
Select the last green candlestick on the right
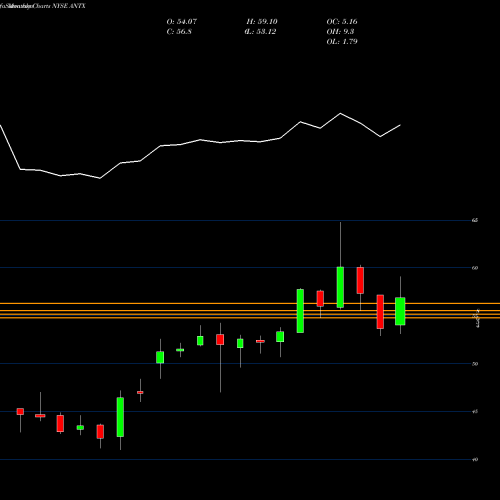pyautogui.click(x=400, y=311)
